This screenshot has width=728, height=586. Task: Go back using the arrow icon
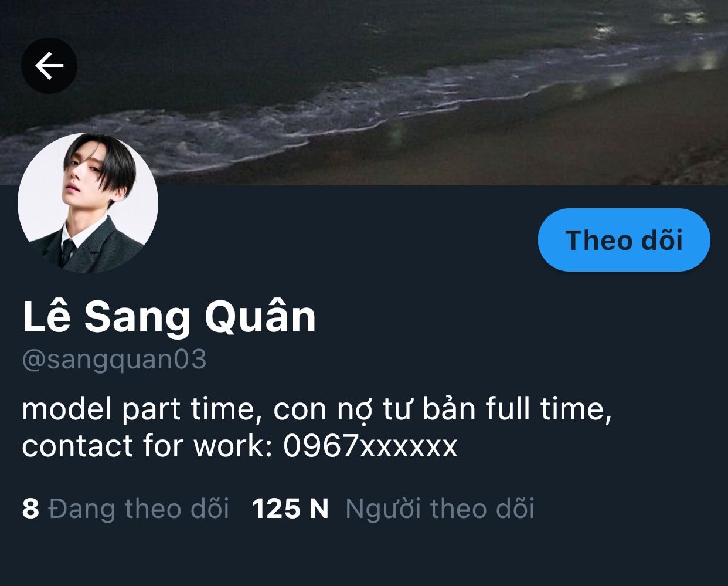pos(49,66)
